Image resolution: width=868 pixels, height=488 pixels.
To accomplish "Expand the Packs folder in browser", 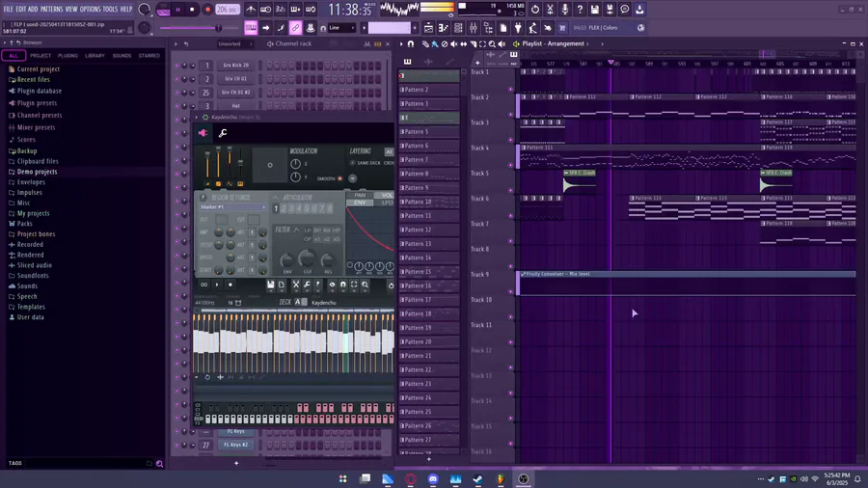I will tap(20, 224).
